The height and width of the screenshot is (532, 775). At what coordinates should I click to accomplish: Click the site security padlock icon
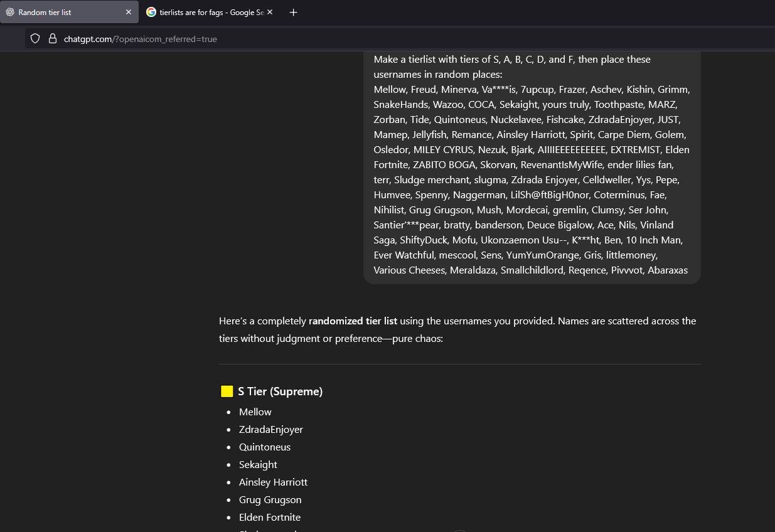click(53, 38)
